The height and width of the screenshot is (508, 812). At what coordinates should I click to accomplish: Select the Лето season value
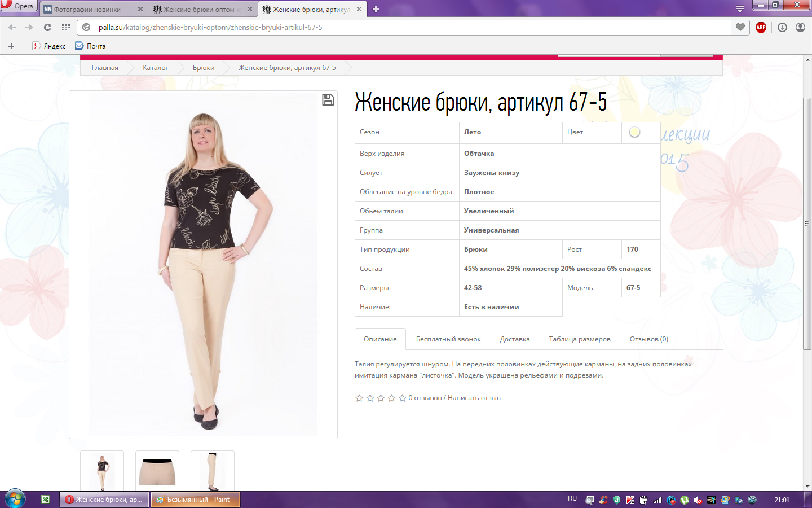[x=473, y=132]
